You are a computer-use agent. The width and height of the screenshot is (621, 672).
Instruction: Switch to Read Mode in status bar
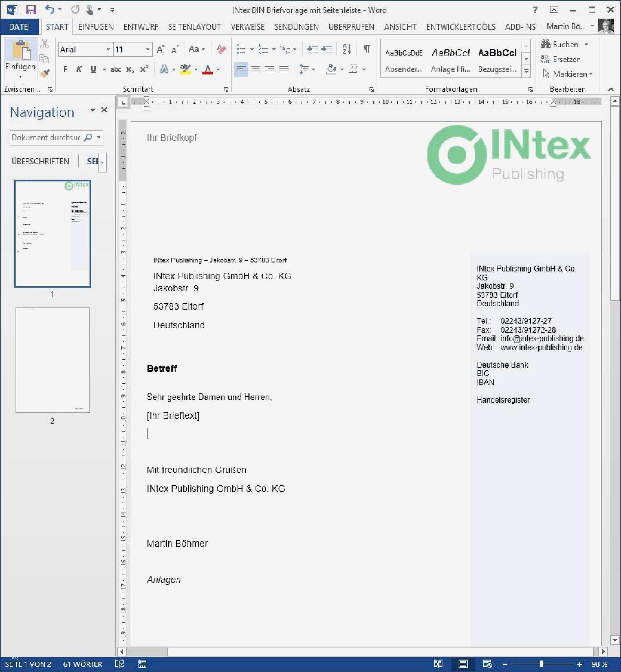[x=438, y=664]
